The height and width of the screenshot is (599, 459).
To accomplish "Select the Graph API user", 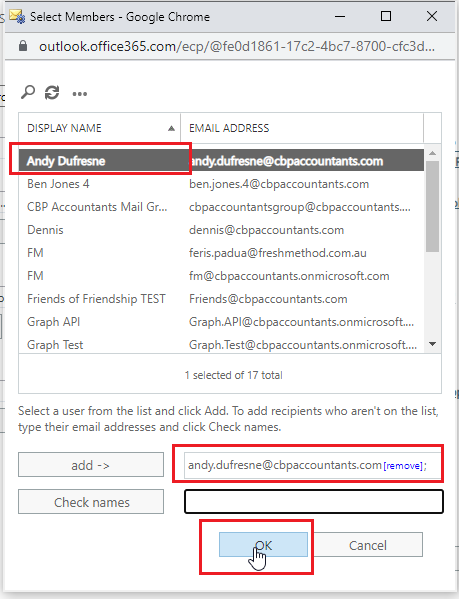I will 221,322.
